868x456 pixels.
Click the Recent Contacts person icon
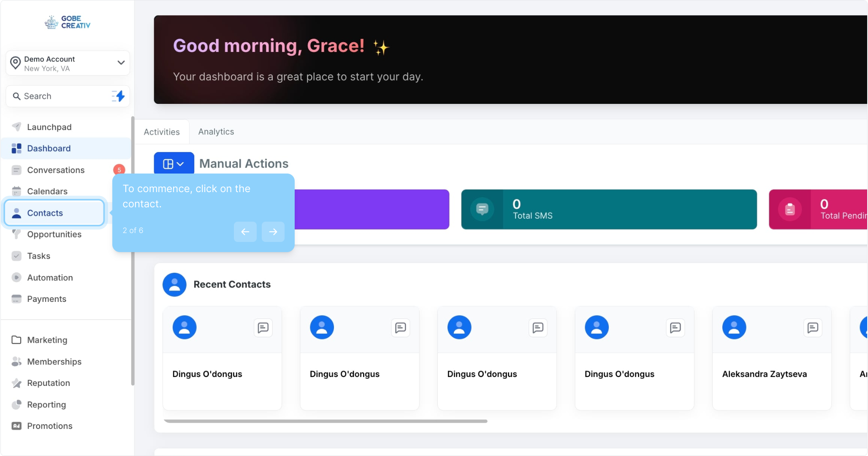(174, 285)
